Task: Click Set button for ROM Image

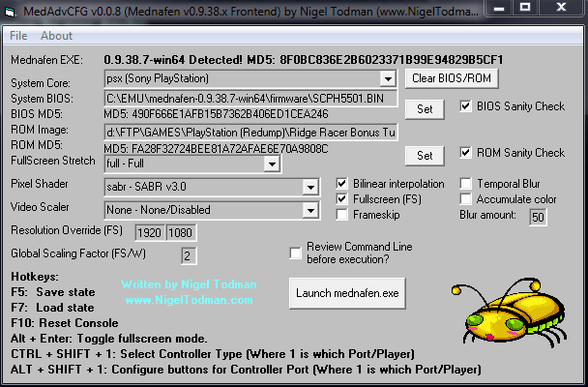Action: pyautogui.click(x=425, y=155)
